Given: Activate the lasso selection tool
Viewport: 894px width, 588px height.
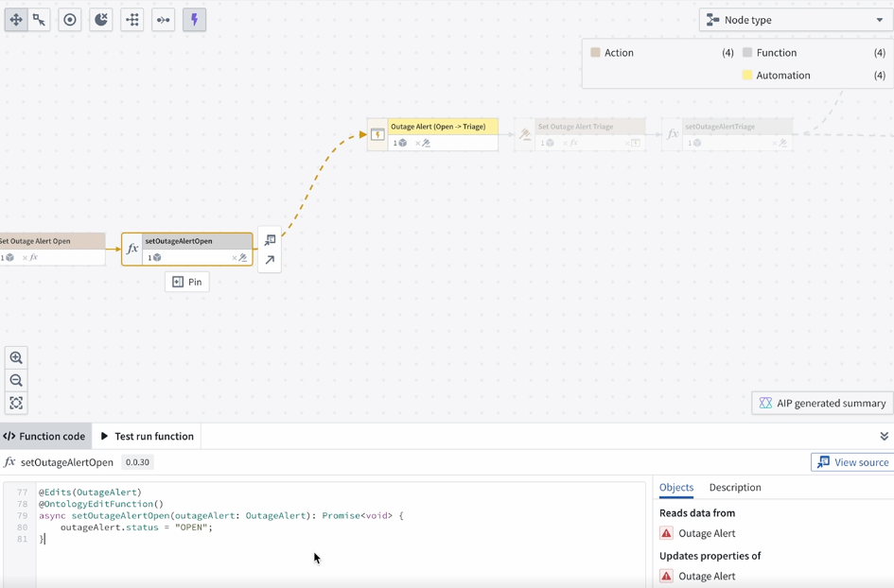Looking at the screenshot, I should (39, 19).
